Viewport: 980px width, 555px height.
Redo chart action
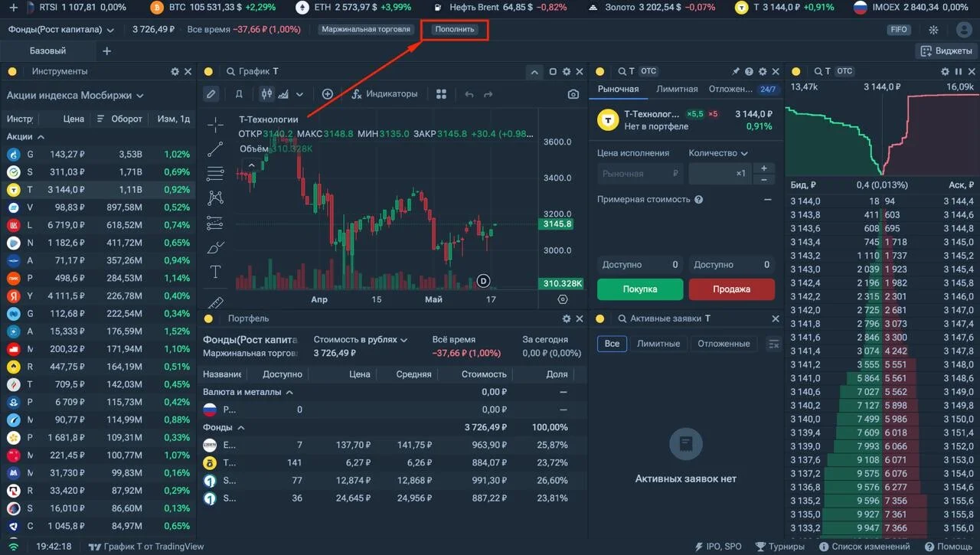(x=488, y=94)
